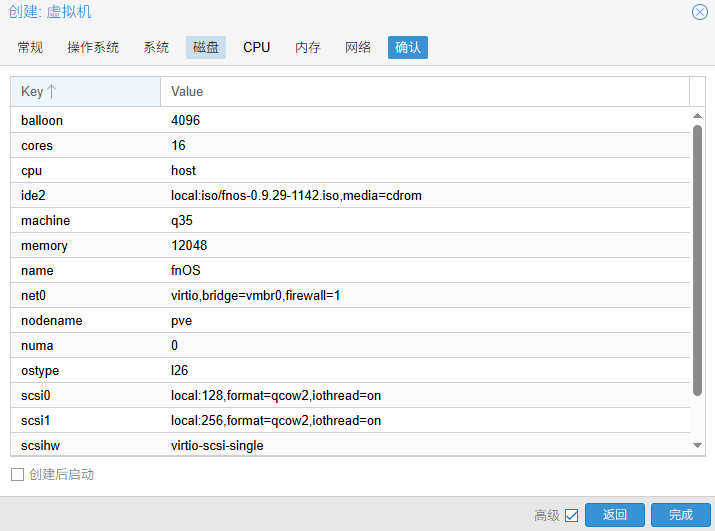715x531 pixels.
Task: Switch to the 常规 tab
Action: pyautogui.click(x=30, y=47)
